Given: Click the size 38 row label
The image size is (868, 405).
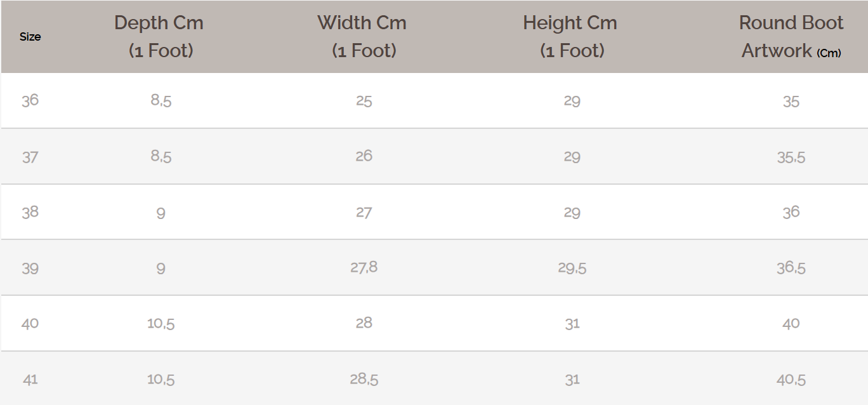Looking at the screenshot, I should click(30, 212).
